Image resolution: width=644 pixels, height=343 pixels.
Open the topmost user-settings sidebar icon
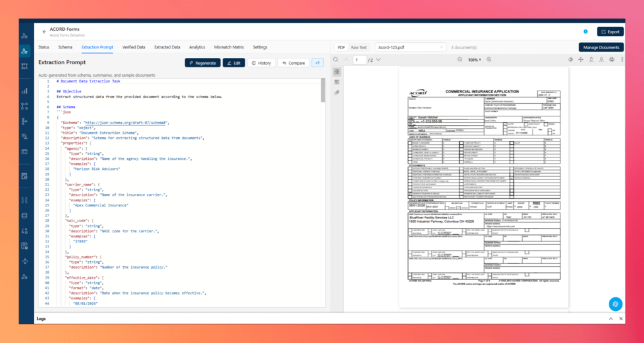tap(25, 36)
